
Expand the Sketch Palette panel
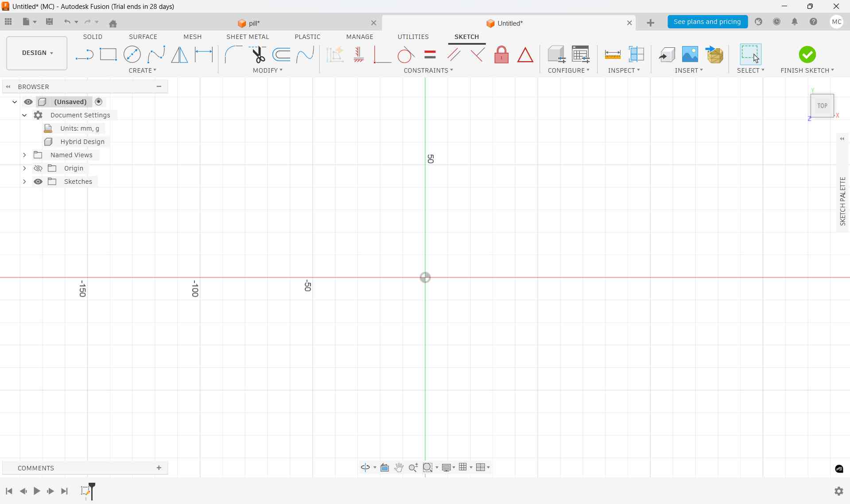pyautogui.click(x=842, y=139)
